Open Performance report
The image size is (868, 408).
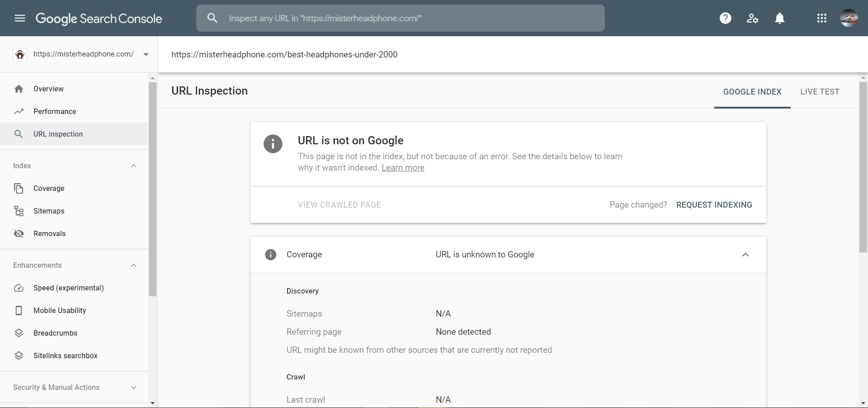click(74, 111)
